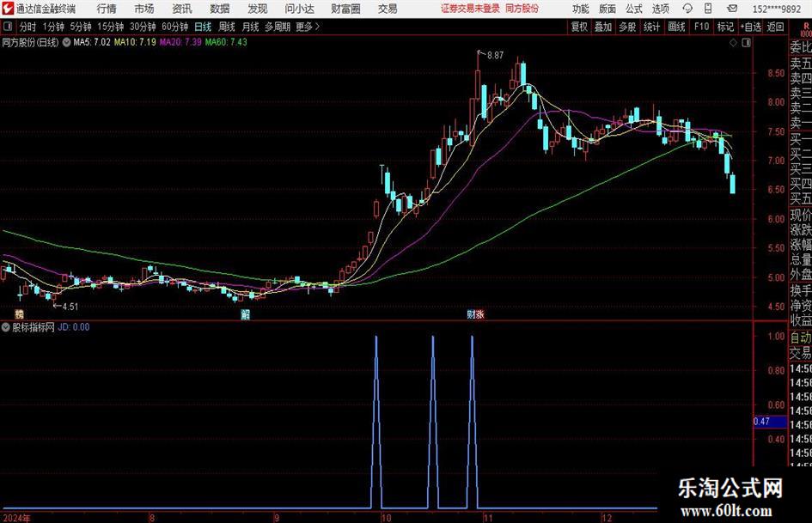Open 多周期 multi-period view

(278, 27)
